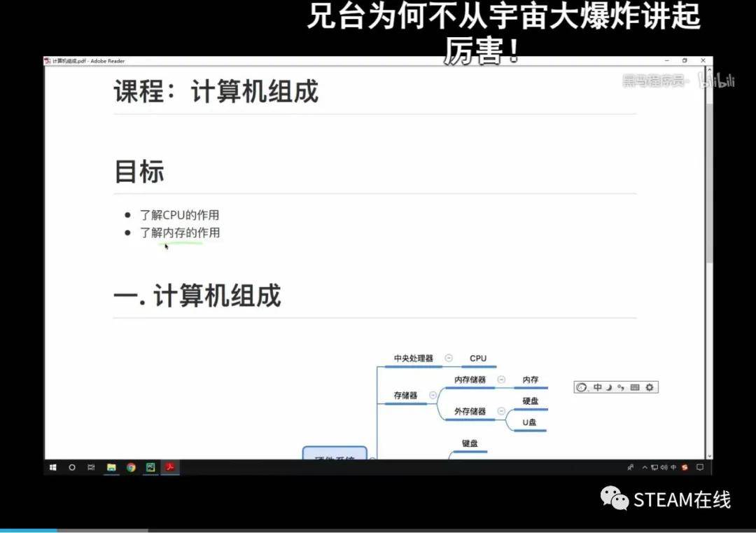
Task: Restore down the Adobe Reader window
Action: 685,61
